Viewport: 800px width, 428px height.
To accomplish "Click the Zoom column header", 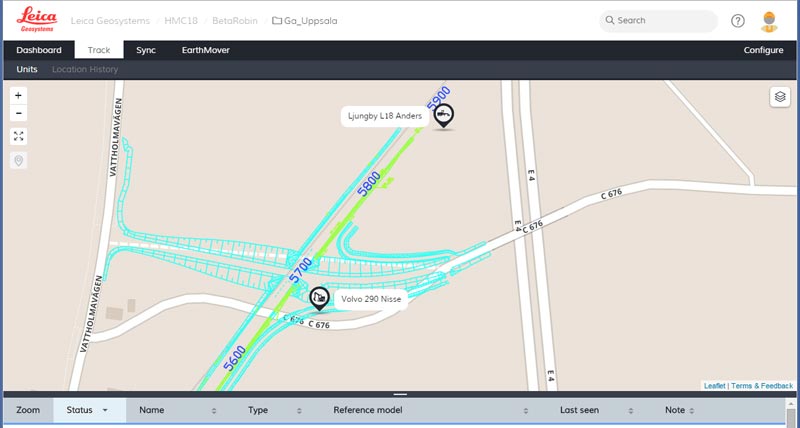I will [28, 410].
